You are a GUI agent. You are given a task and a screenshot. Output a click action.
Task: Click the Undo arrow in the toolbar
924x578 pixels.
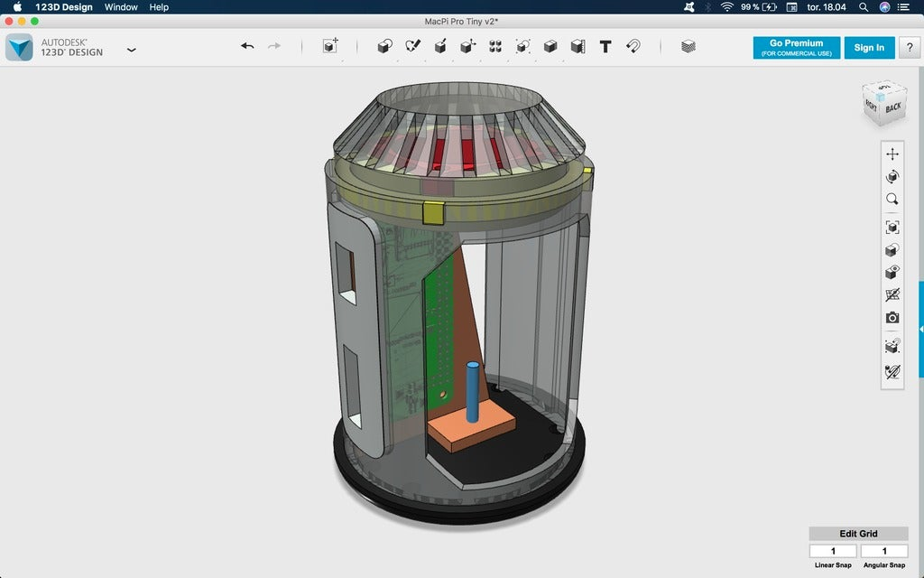[x=247, y=46]
